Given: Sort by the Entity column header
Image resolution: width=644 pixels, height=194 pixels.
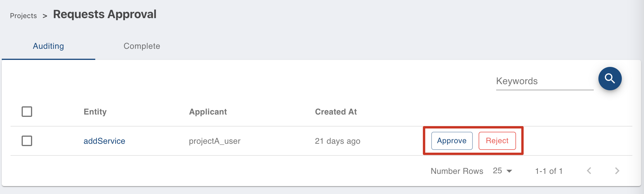Looking at the screenshot, I should [x=95, y=112].
